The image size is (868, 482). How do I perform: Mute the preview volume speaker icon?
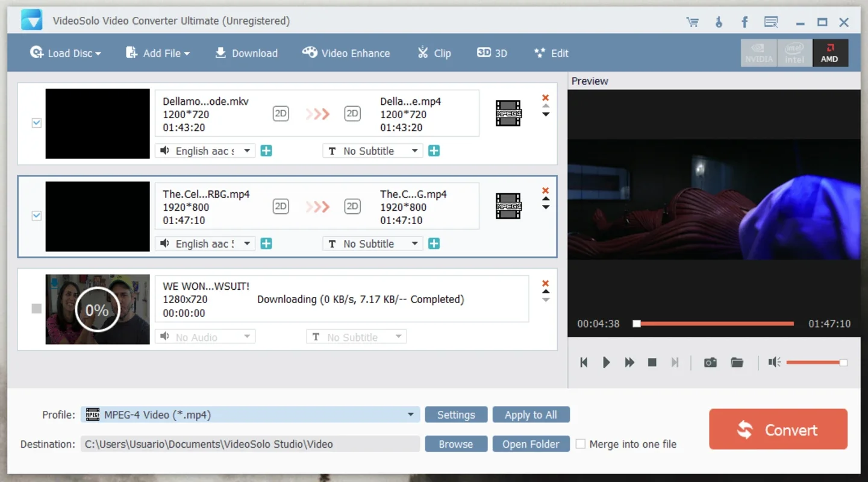pyautogui.click(x=774, y=362)
